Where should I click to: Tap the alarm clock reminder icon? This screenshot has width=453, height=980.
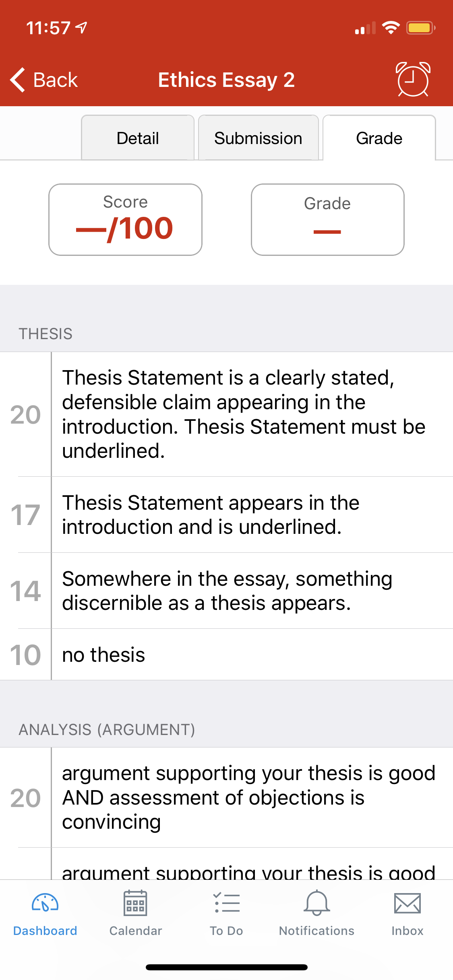(413, 79)
